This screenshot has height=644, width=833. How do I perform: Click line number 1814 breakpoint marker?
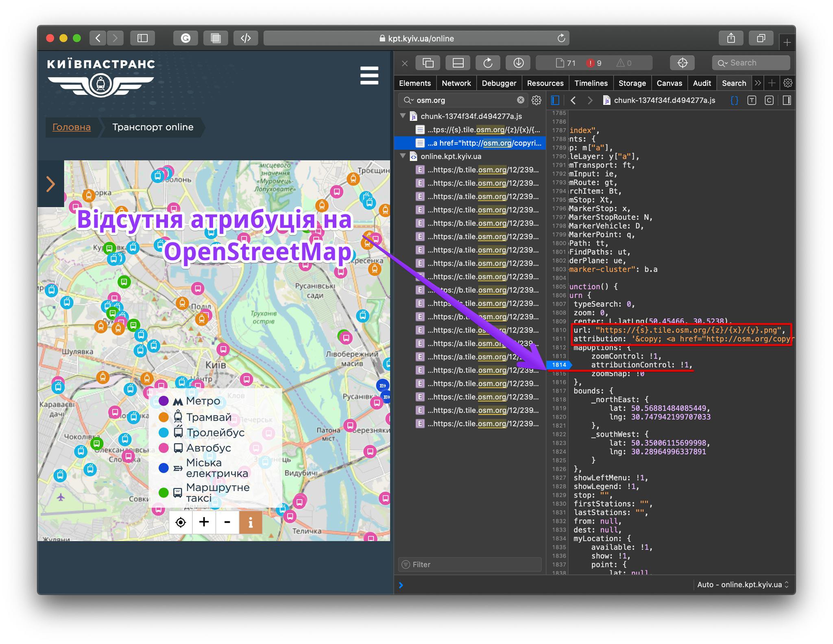[x=558, y=365]
